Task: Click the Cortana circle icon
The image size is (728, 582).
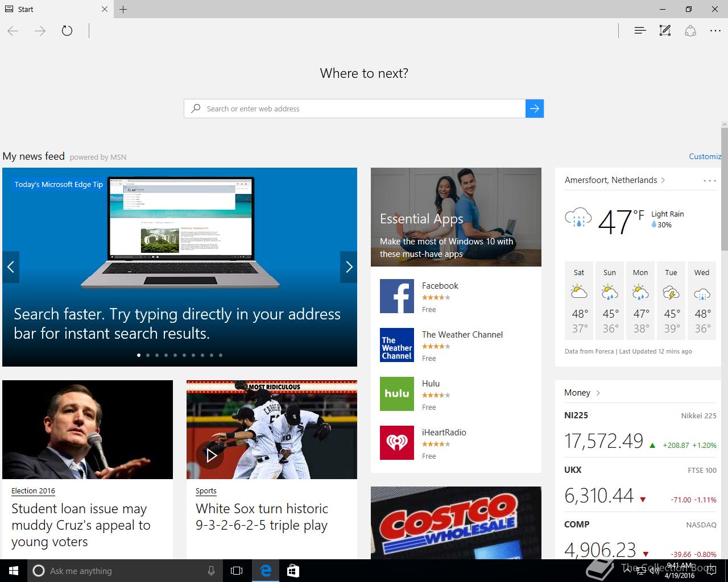Action: tap(39, 571)
